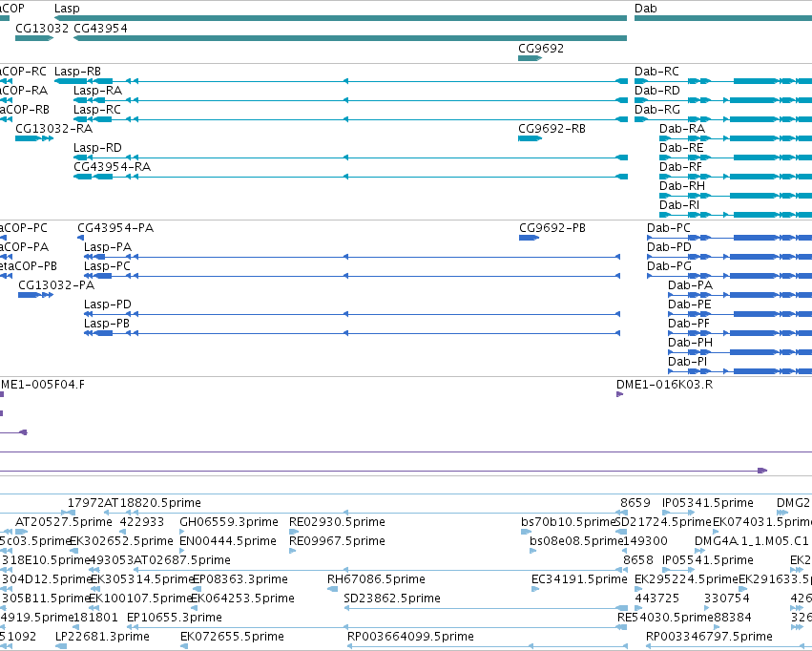The height and width of the screenshot is (651, 812).
Task: Select the GH06559.3prime EST label
Action: pyautogui.click(x=229, y=521)
